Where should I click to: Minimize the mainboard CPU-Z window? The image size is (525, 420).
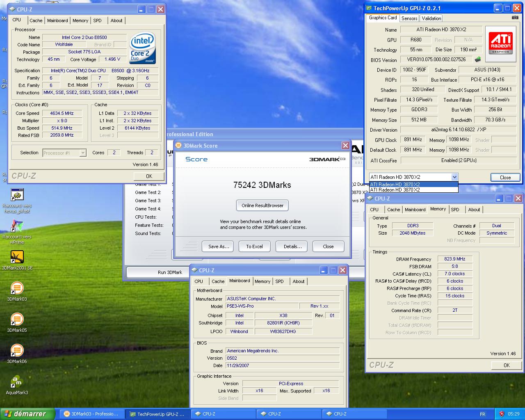pyautogui.click(x=323, y=270)
